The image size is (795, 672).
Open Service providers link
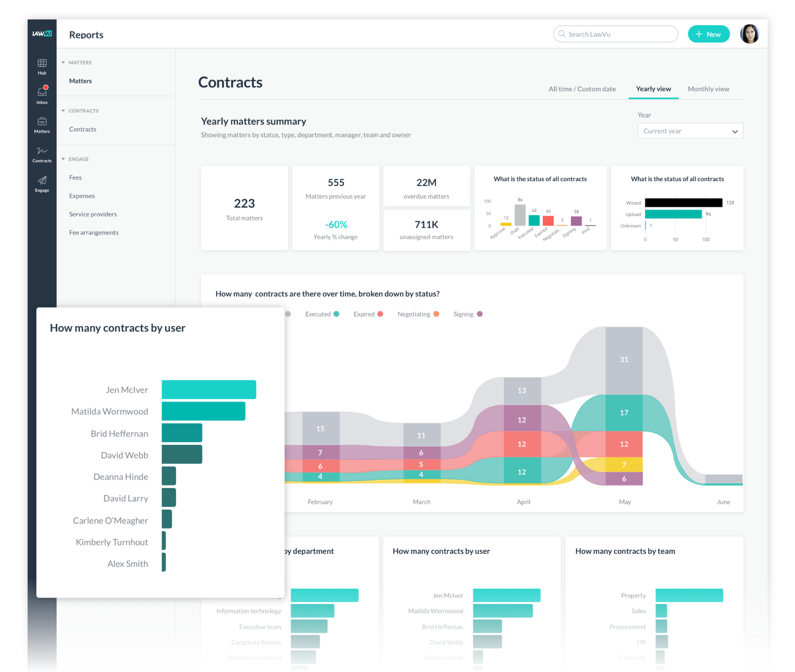(x=93, y=214)
